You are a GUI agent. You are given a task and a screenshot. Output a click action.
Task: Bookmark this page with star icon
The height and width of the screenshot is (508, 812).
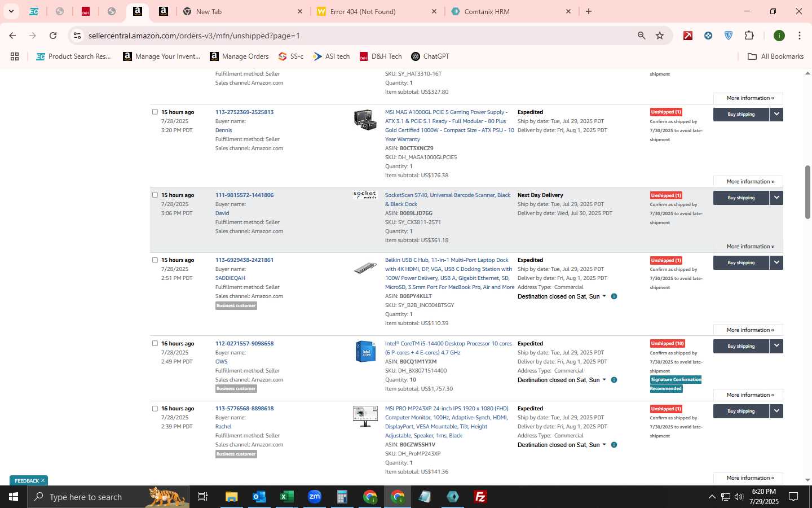(660, 36)
